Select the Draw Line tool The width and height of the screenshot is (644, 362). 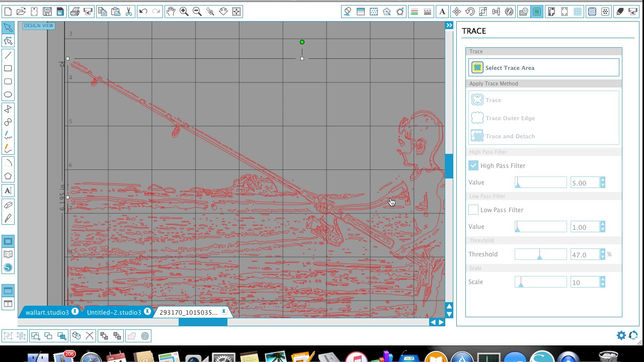(x=8, y=55)
